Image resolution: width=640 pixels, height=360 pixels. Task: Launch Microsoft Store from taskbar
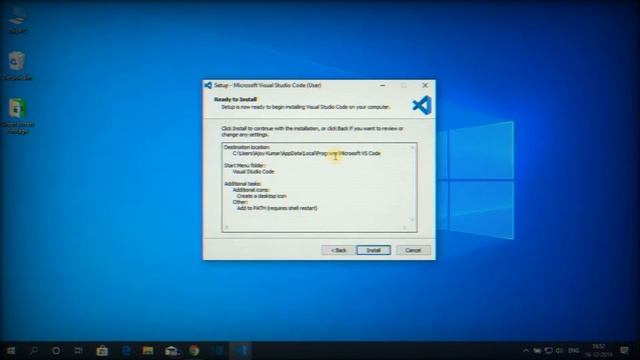click(102, 351)
